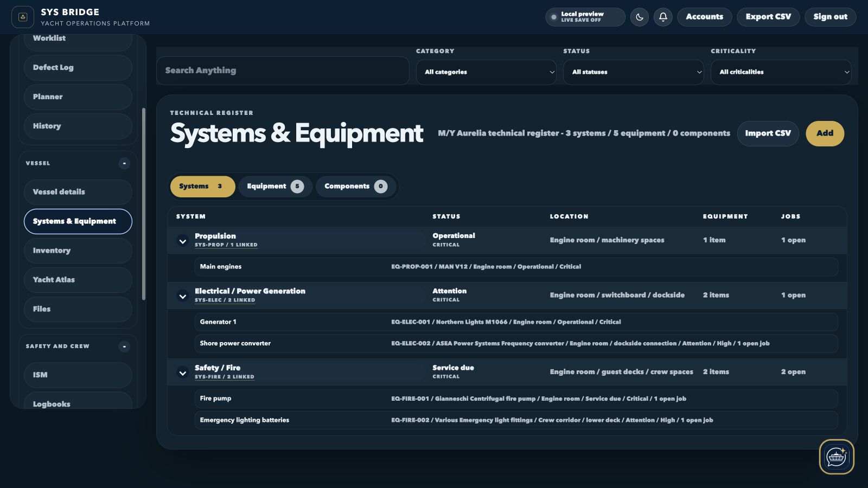Click the SYSTEM column header
The height and width of the screenshot is (488, 868).
[191, 216]
